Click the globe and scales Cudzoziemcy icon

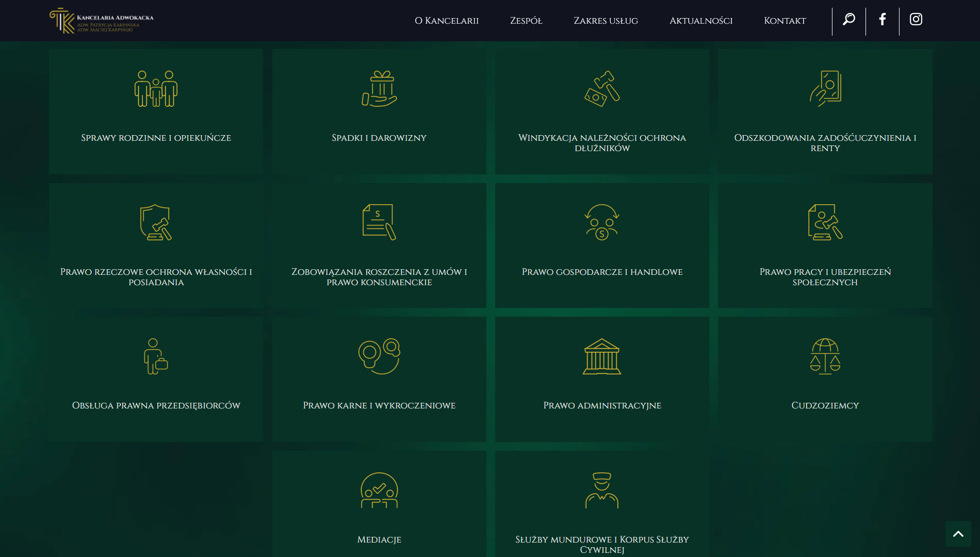click(825, 356)
